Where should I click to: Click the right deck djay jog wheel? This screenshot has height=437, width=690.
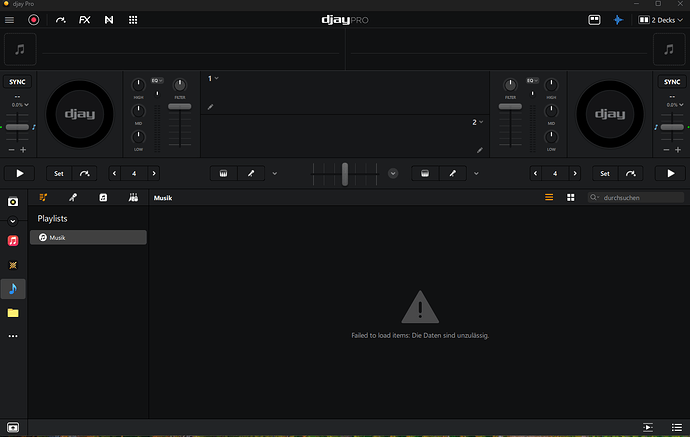[610, 114]
